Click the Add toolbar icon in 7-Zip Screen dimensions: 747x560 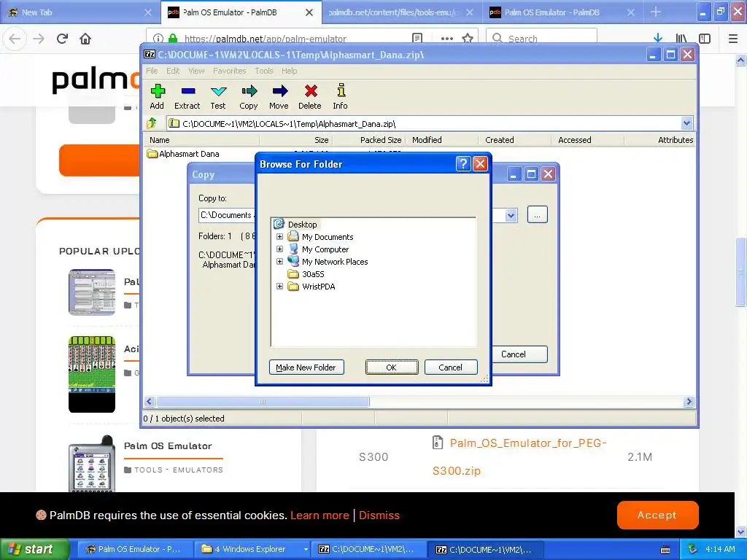click(158, 97)
